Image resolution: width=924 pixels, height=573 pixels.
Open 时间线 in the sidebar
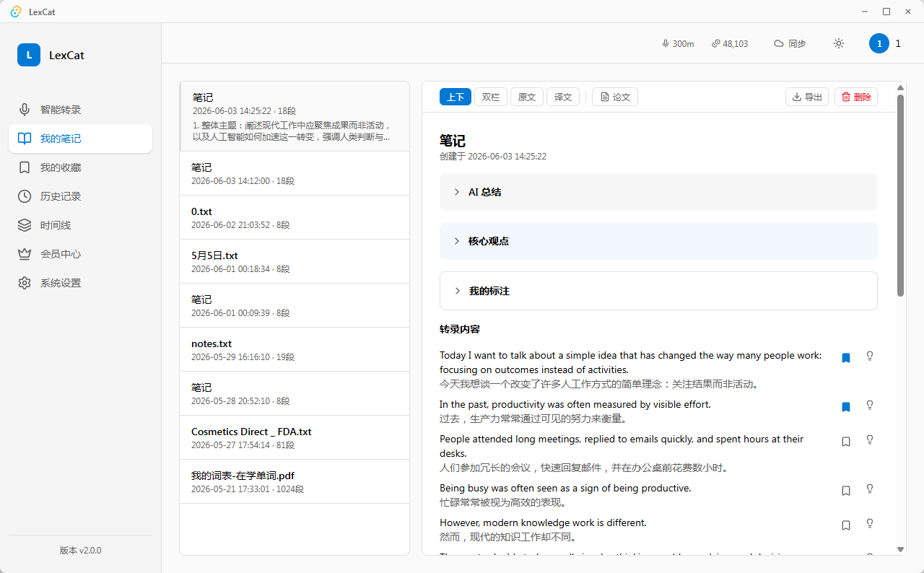click(80, 225)
